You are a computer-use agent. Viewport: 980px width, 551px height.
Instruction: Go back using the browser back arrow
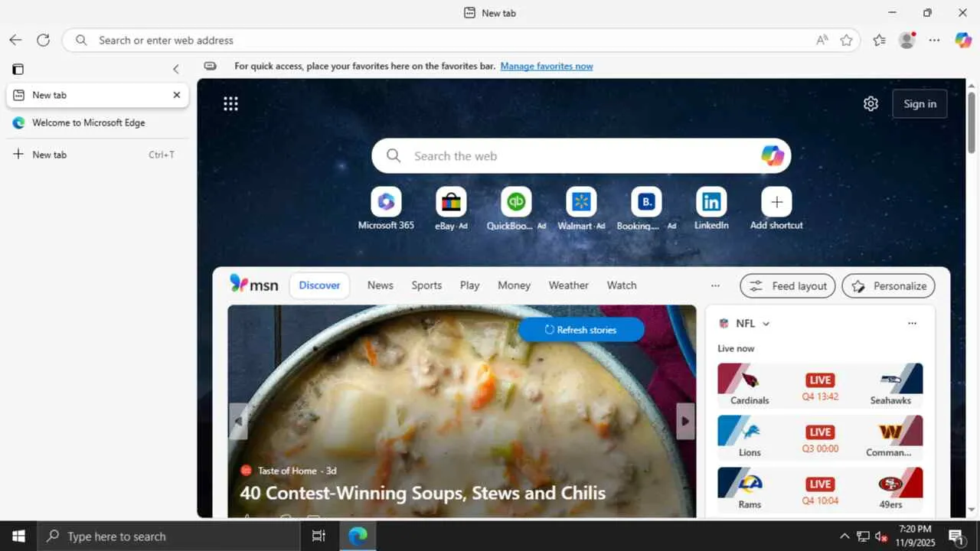coord(15,40)
